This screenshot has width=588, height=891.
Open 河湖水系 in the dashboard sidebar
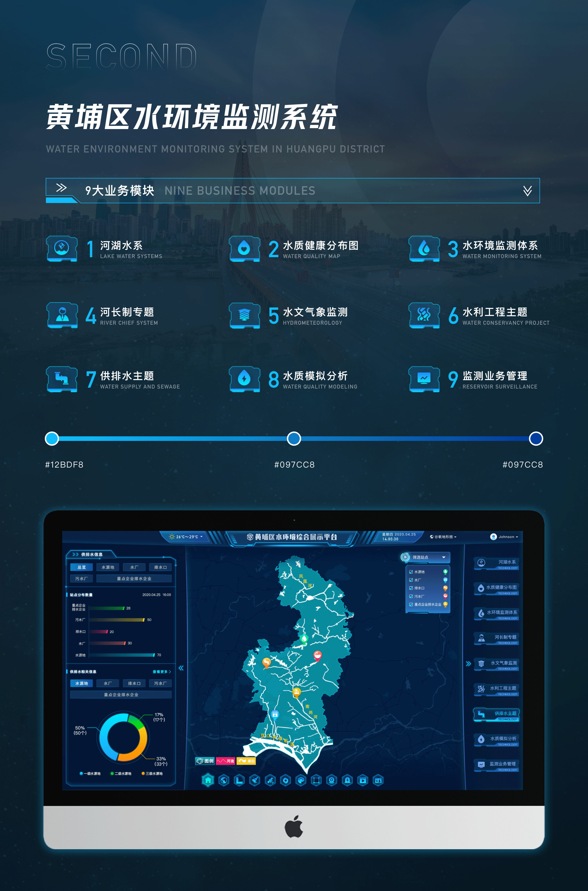497,563
